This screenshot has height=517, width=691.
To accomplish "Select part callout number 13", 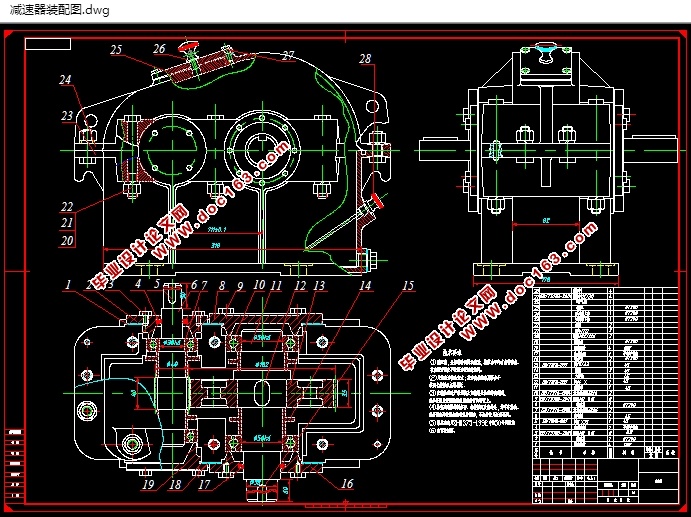I will (x=319, y=286).
